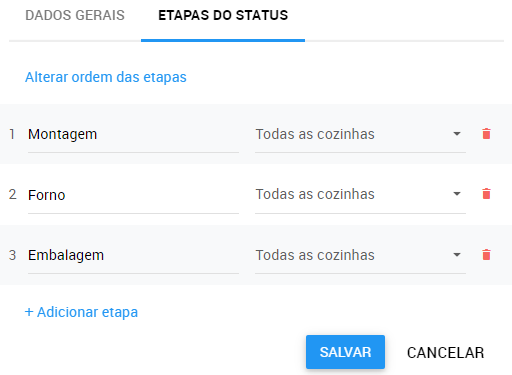This screenshot has width=512, height=375.
Task: Delete the Forno step with trash icon
Action: point(486,194)
